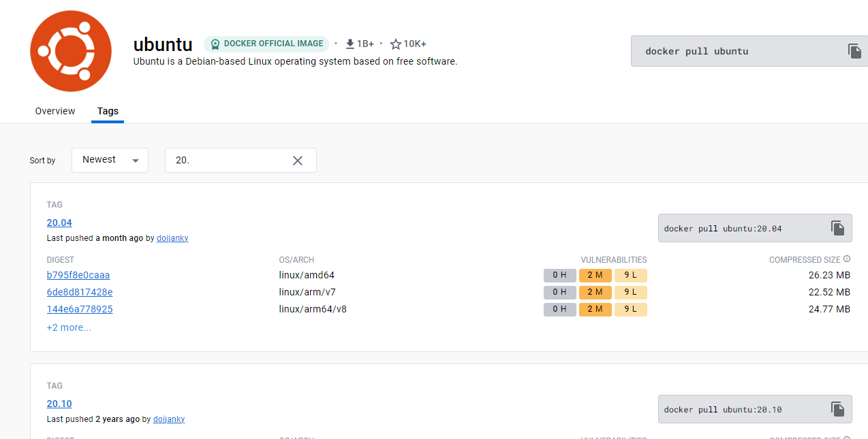Click the linux/amd64 architecture text

(307, 276)
